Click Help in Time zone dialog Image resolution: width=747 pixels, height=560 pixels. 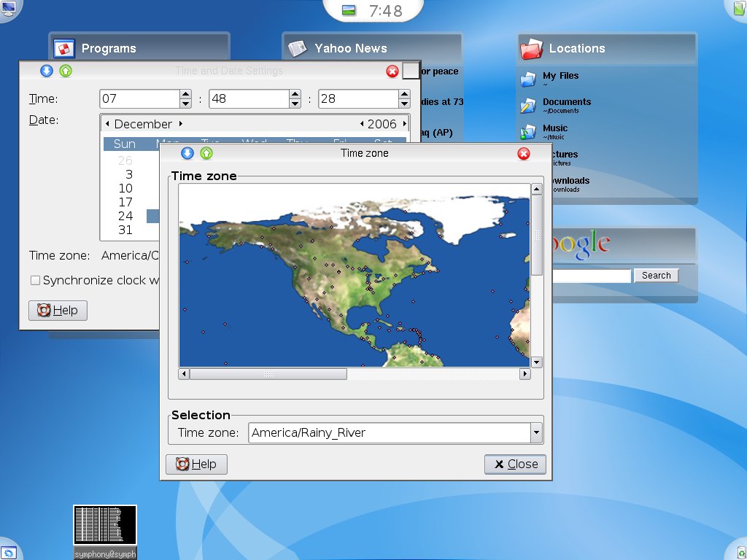(196, 464)
